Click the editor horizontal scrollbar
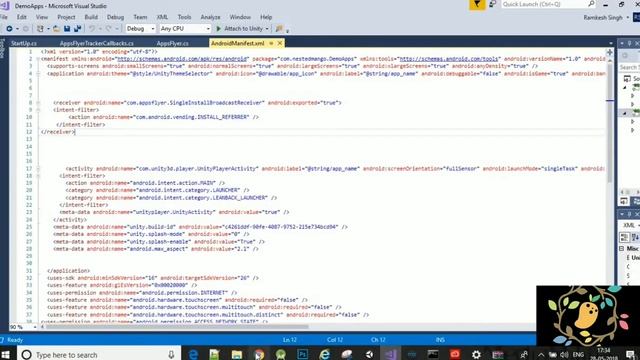The image size is (640, 360). [x=178, y=327]
